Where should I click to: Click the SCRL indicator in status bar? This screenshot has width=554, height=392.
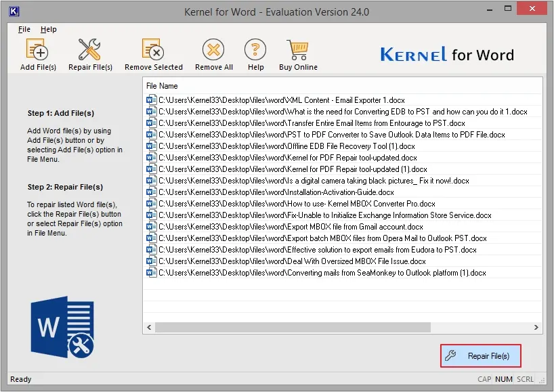[x=525, y=379]
